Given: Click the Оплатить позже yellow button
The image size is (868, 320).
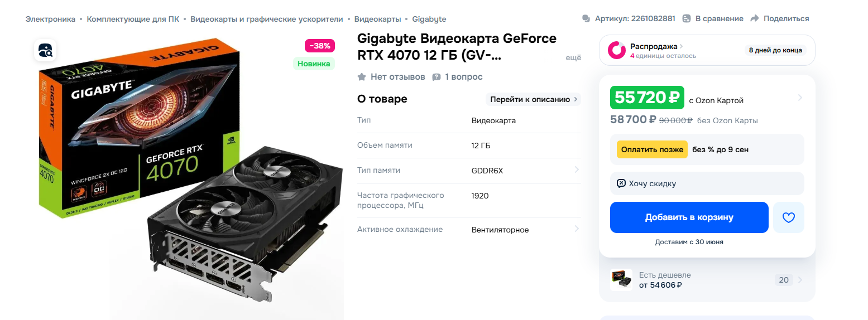Looking at the screenshot, I should tap(652, 149).
